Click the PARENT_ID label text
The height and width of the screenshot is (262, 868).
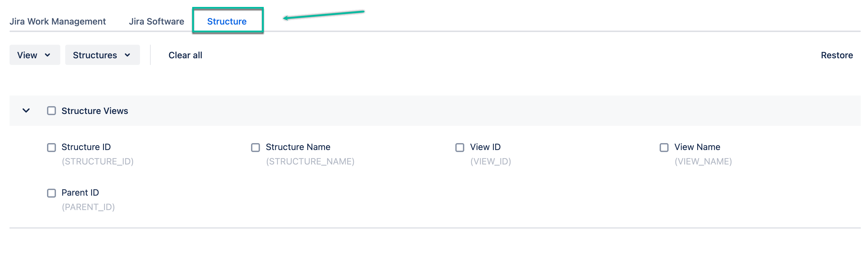pos(89,207)
